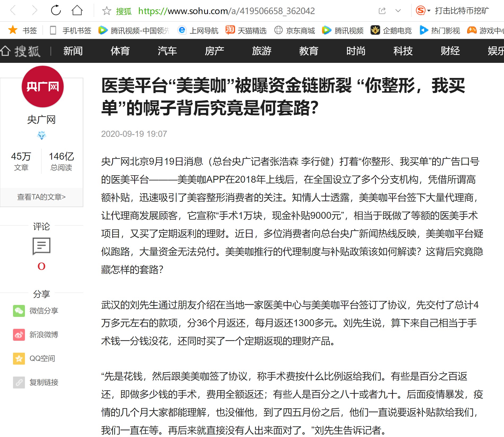Image resolution: width=504 pixels, height=437 pixels.
Task: Go to the 新闻 channel
Action: (73, 51)
